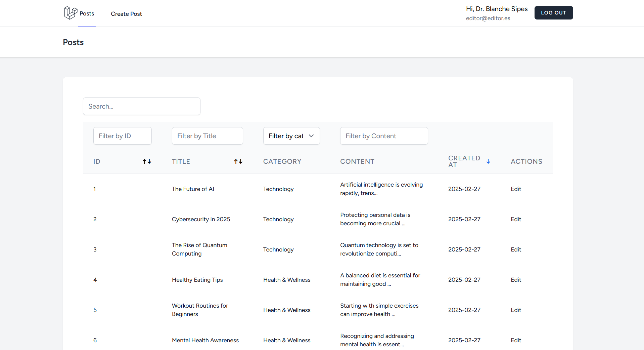Edit the Cybersecurity in 2025 post
This screenshot has height=350, width=644.
point(516,219)
